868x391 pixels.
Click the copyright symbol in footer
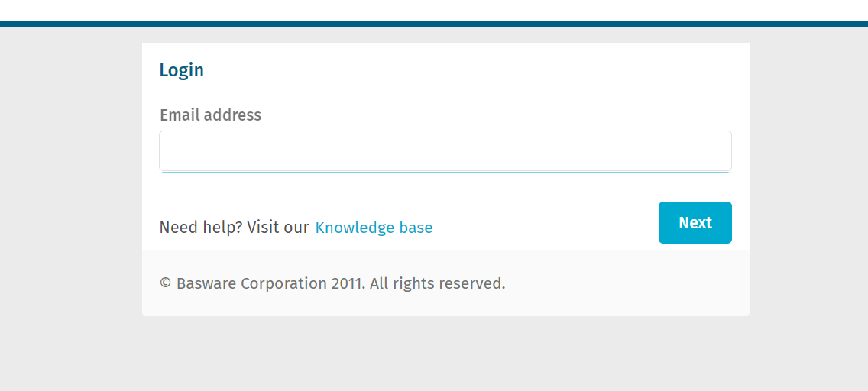pyautogui.click(x=165, y=284)
